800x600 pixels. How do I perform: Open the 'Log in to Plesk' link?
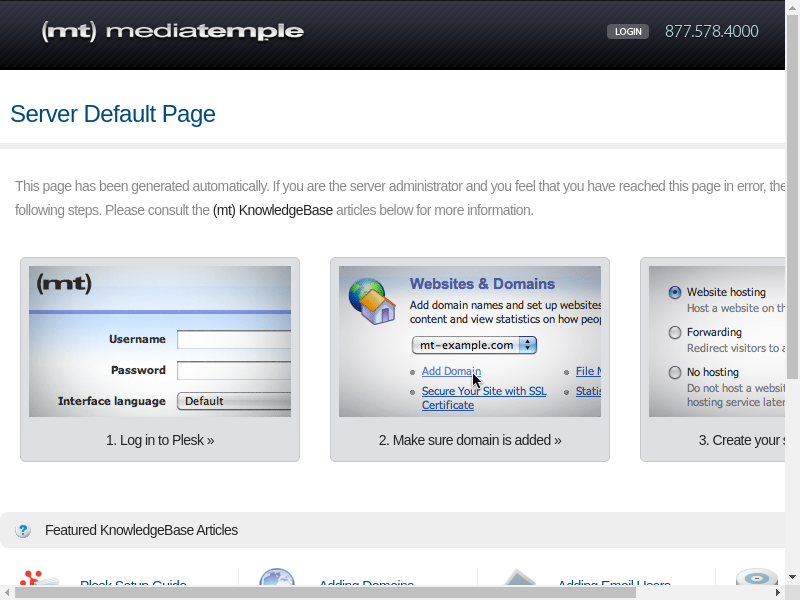coord(160,440)
